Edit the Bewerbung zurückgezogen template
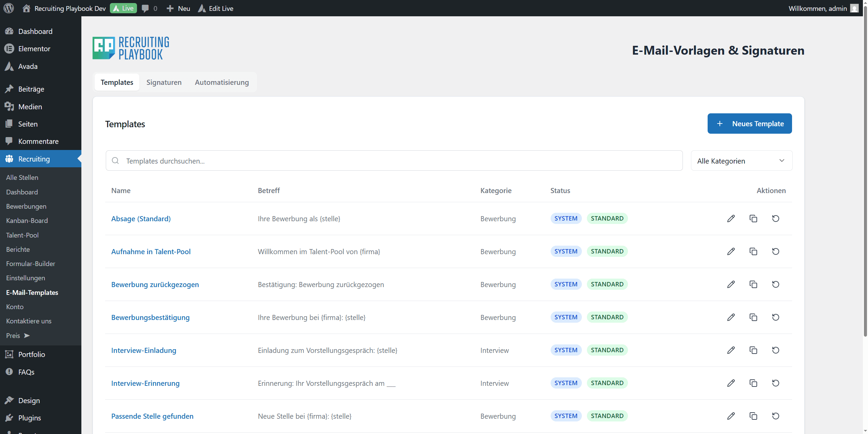The image size is (868, 434). (731, 284)
